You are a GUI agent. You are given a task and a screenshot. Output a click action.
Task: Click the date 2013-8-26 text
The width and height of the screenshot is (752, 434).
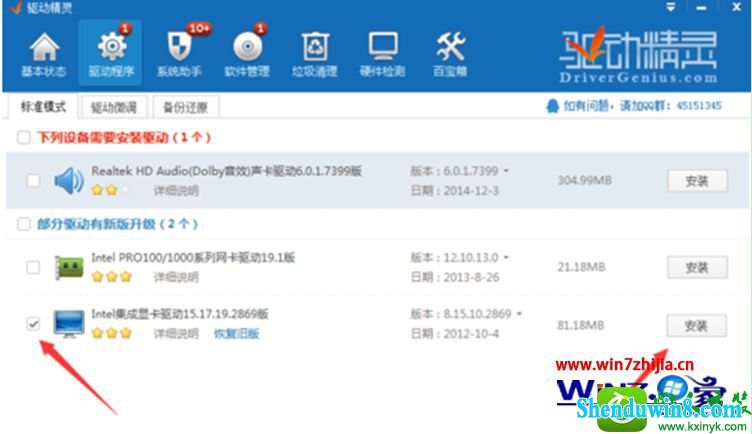click(x=471, y=277)
